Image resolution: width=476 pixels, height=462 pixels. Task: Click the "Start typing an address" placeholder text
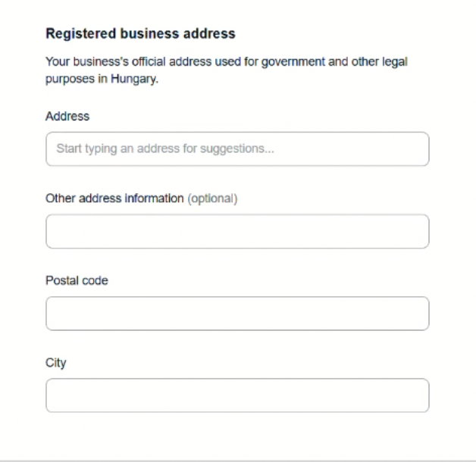117,149
